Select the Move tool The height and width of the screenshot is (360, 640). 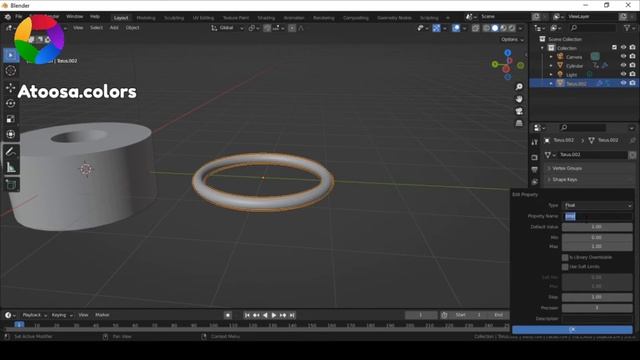coord(11,87)
